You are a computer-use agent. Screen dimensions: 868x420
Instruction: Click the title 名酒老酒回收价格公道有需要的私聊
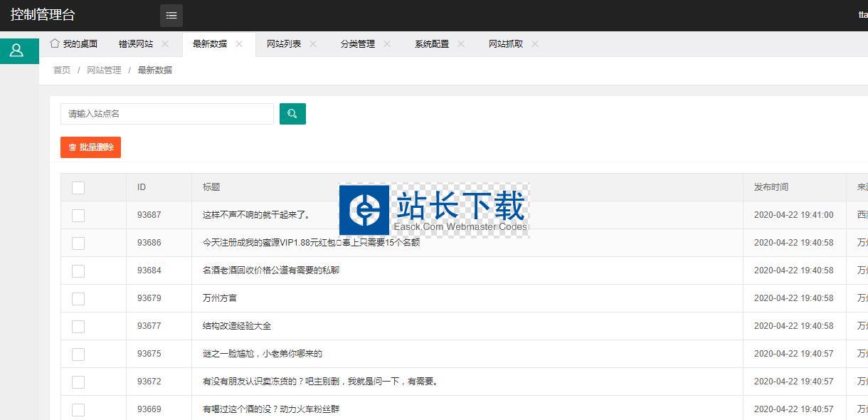pyautogui.click(x=271, y=271)
